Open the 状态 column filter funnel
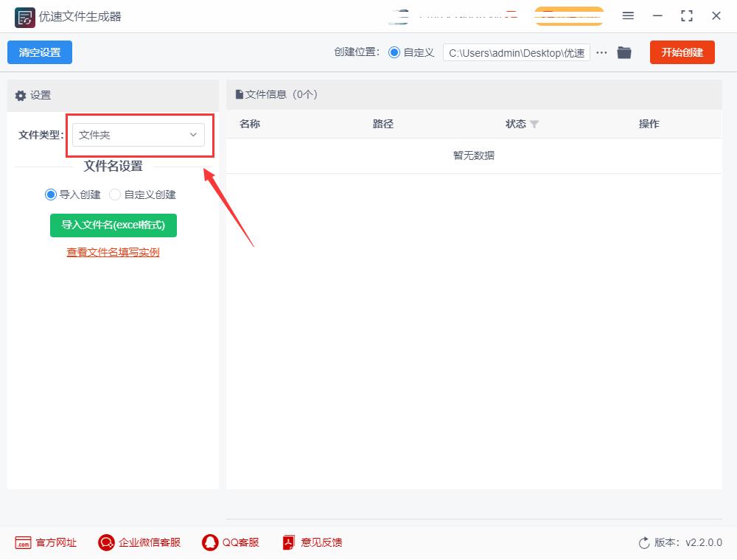Screen dimensions: 737x560 click(533, 124)
